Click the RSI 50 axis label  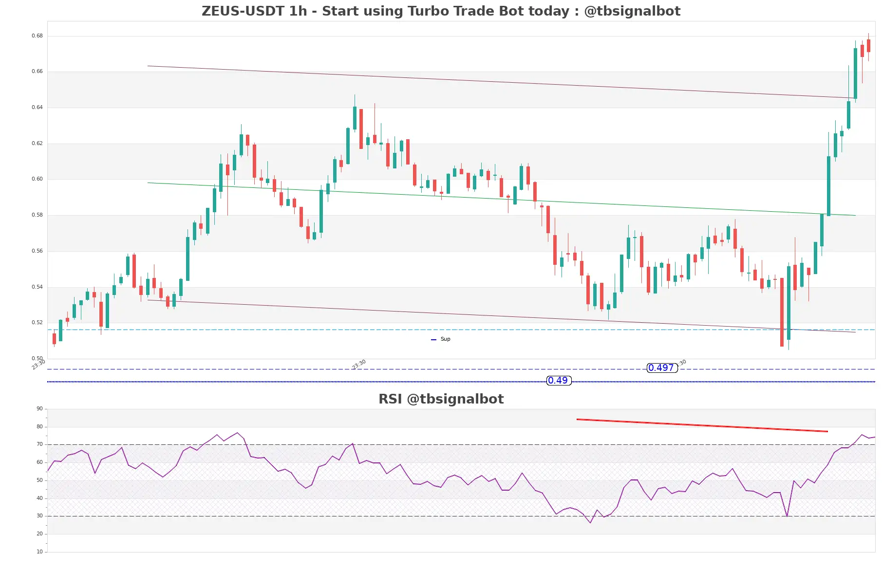pos(39,480)
